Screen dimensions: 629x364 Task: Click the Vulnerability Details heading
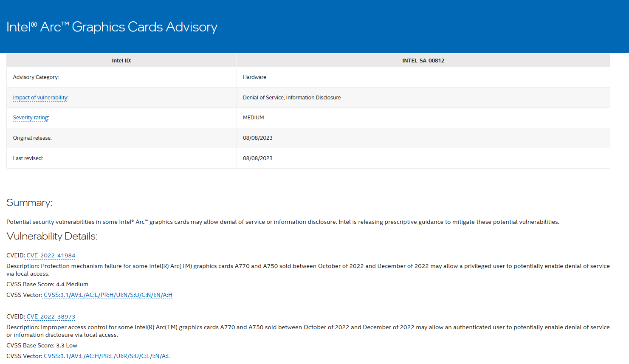pos(52,237)
